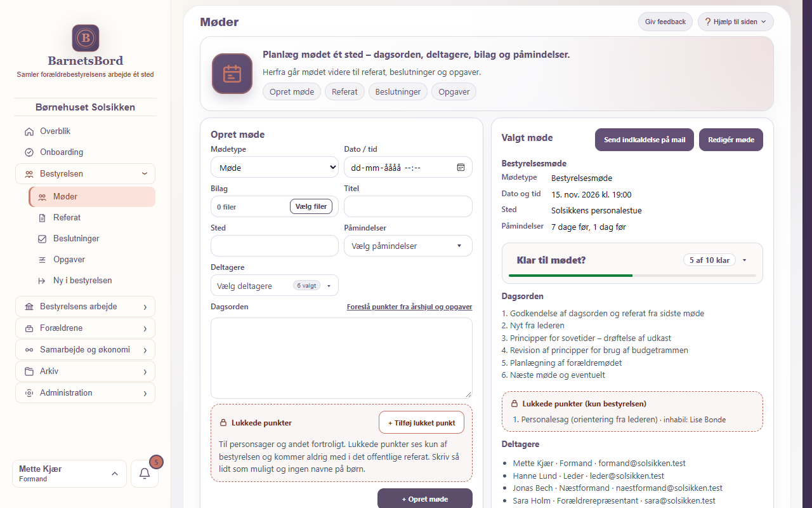Click the Referat pill in banner
Viewport: 812px width, 508px height.
pos(344,91)
